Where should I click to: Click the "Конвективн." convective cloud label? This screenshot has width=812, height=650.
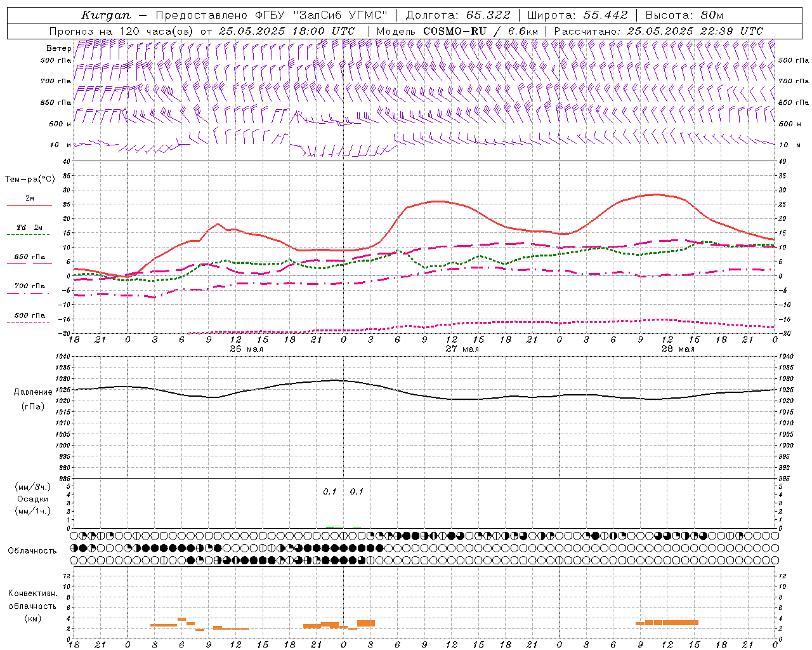(32, 594)
